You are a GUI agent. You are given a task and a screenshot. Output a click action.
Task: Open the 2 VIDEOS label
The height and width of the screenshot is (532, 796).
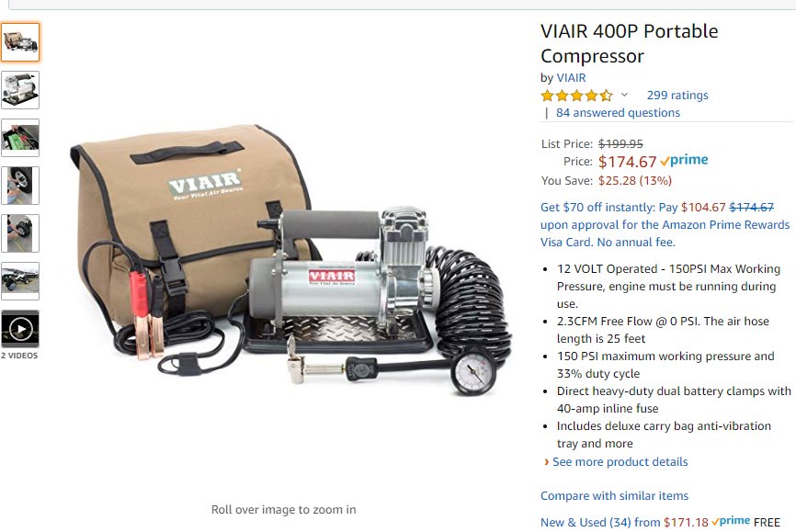pyautogui.click(x=19, y=356)
